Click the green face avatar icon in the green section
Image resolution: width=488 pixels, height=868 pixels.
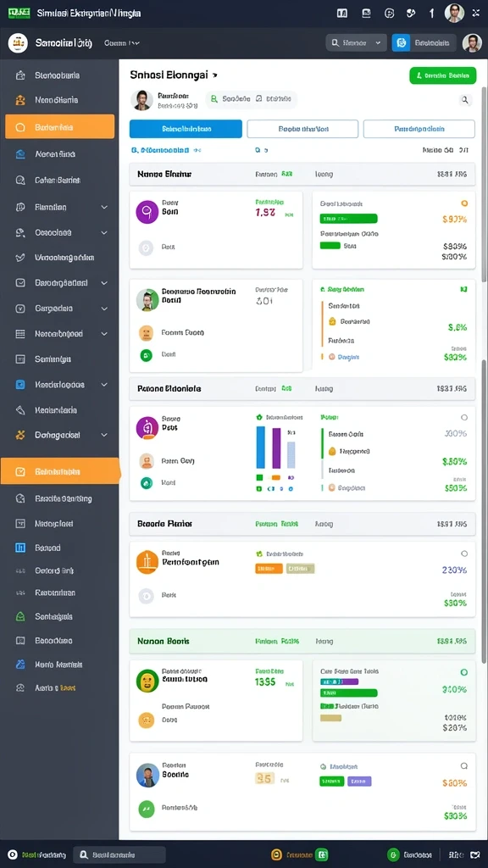click(x=147, y=681)
